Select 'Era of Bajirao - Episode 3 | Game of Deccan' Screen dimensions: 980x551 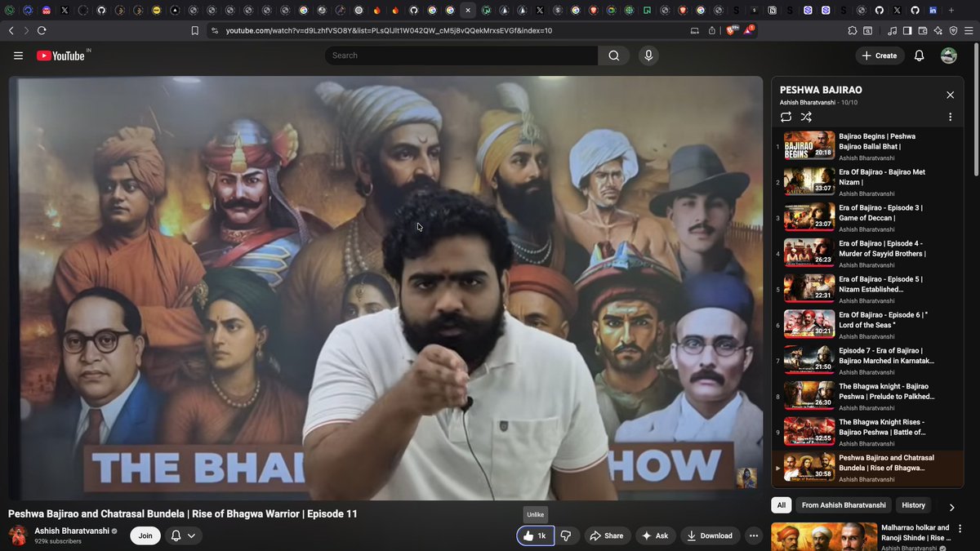point(867,218)
